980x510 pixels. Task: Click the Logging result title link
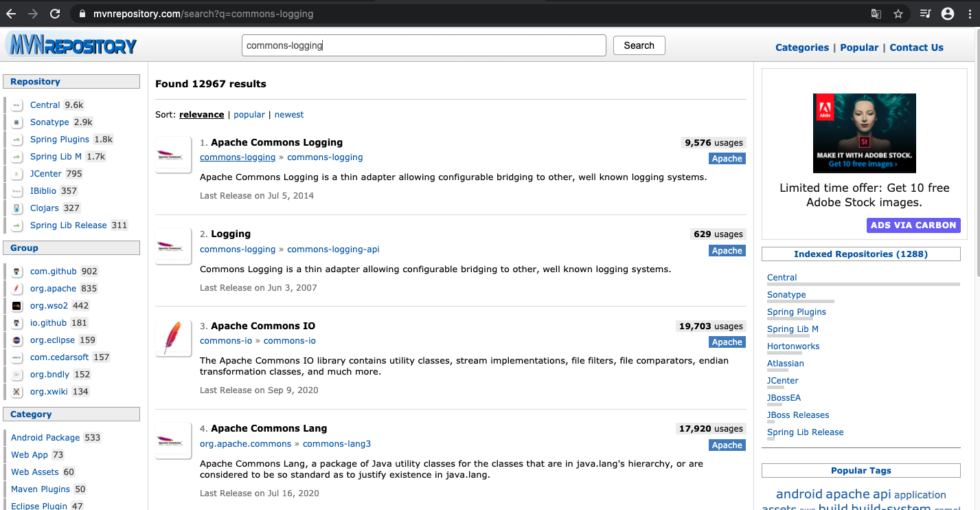click(x=231, y=234)
